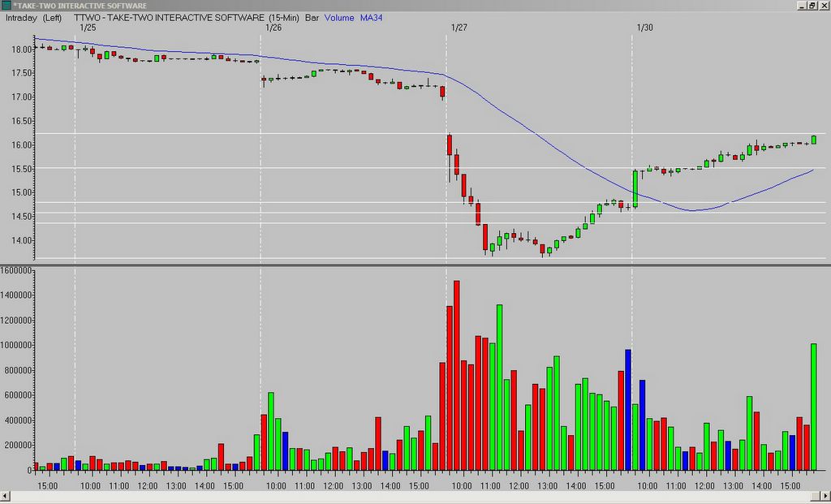Click the 15.50 price axis label
The height and width of the screenshot is (504, 831).
pyautogui.click(x=22, y=169)
